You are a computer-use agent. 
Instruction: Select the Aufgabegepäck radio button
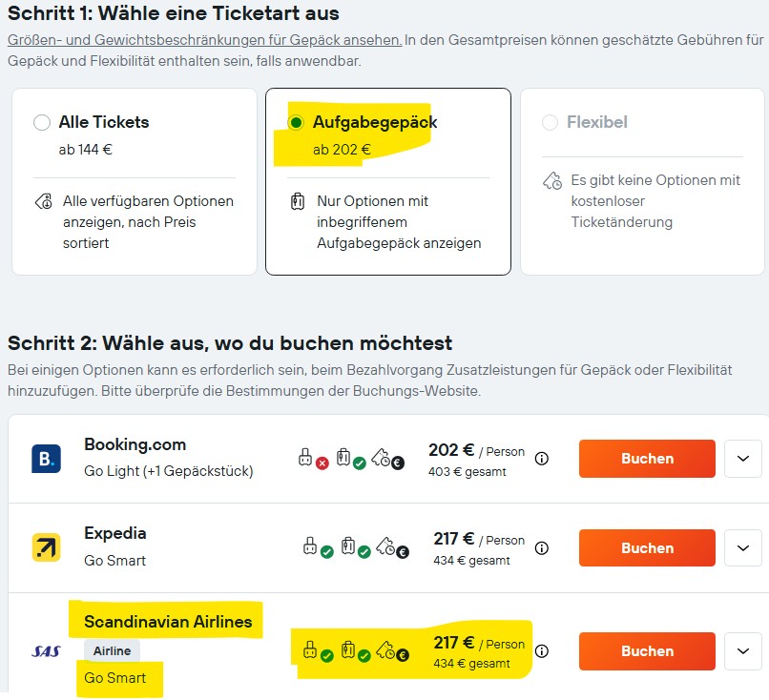click(296, 122)
